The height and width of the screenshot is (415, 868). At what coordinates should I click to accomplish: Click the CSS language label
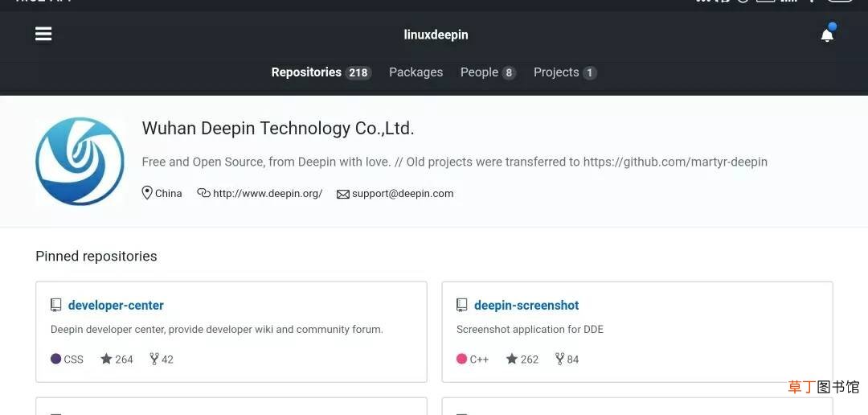pyautogui.click(x=74, y=359)
